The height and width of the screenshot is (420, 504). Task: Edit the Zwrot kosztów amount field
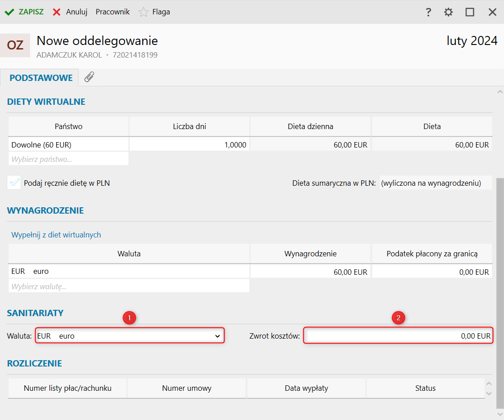pyautogui.click(x=398, y=336)
